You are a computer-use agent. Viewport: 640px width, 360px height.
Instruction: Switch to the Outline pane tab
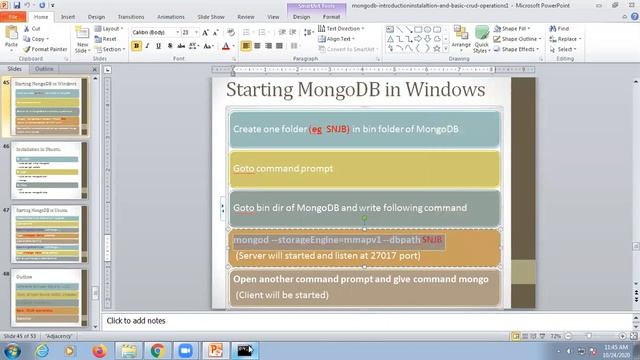44,69
